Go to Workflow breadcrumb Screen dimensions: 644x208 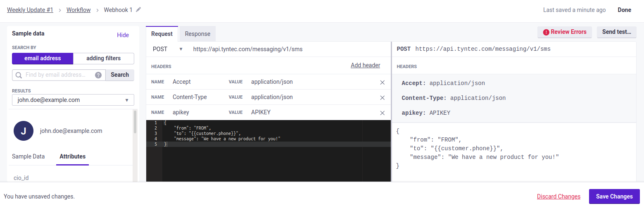pyautogui.click(x=78, y=10)
